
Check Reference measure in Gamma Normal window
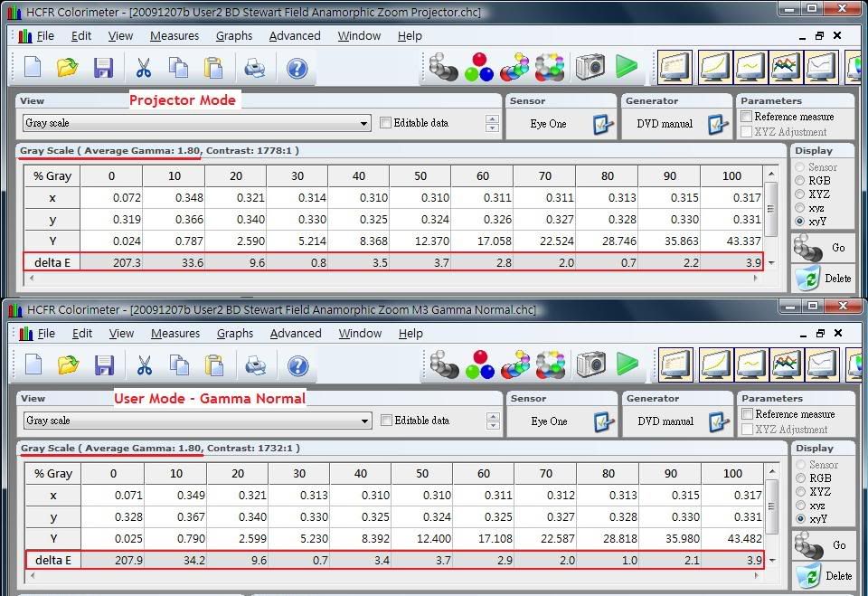pos(747,414)
